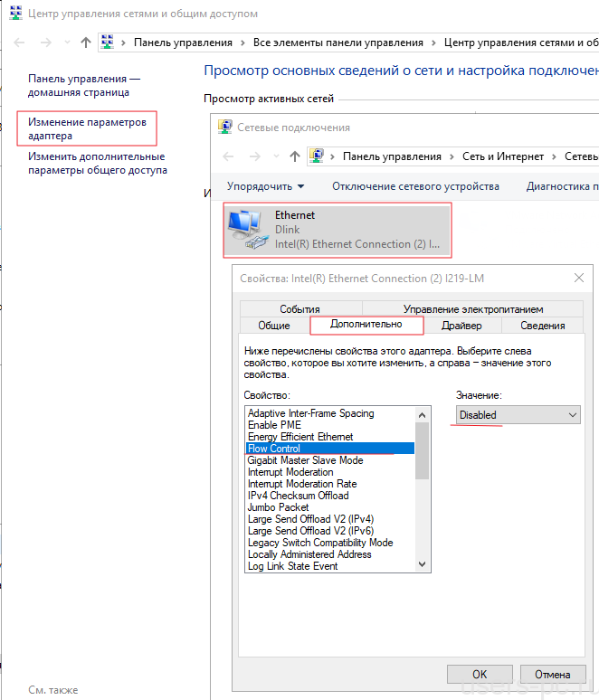The width and height of the screenshot is (599, 700).
Task: Click the property list scroll down arrow
Action: 422,564
